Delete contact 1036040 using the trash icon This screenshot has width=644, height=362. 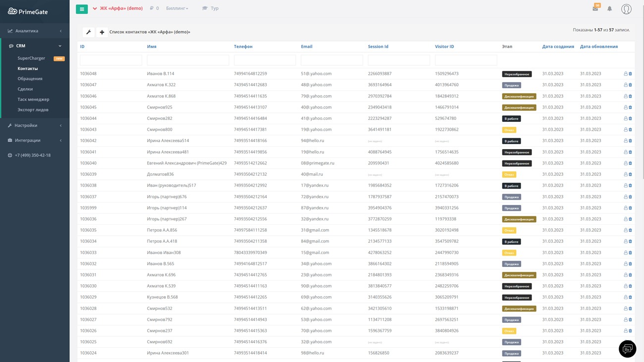pyautogui.click(x=630, y=163)
